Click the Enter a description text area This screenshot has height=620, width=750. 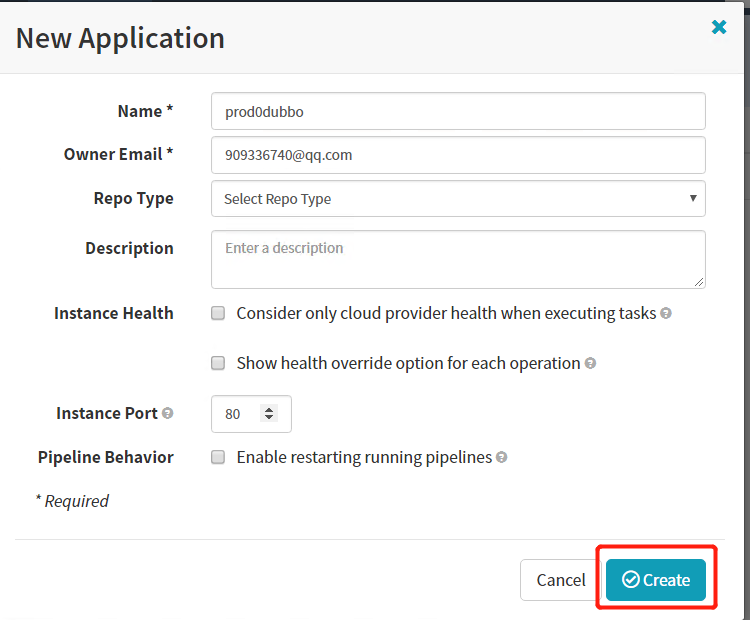pyautogui.click(x=458, y=259)
